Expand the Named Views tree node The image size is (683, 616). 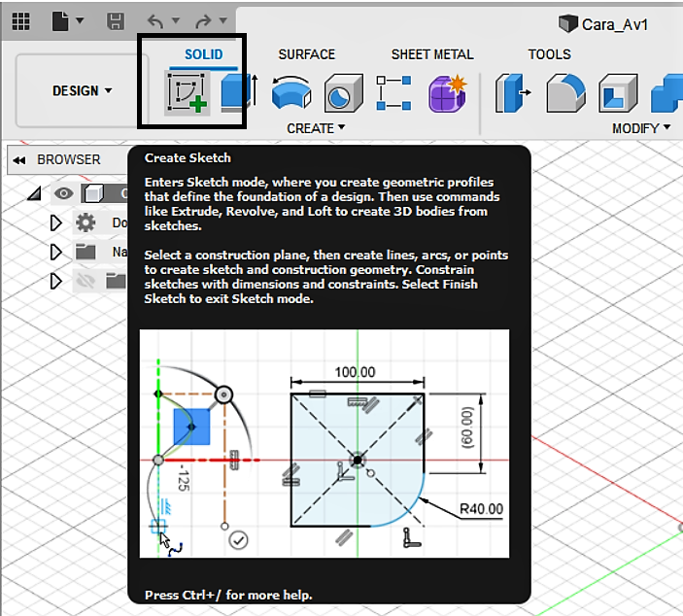click(55, 252)
